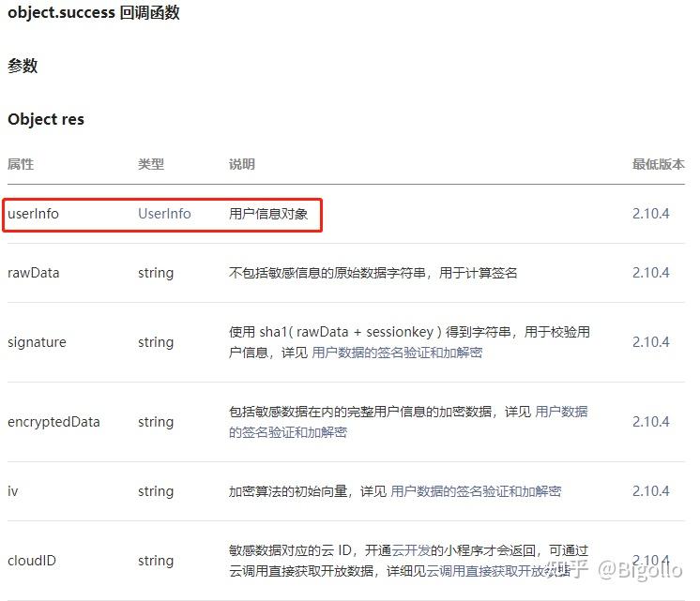The image size is (700, 601).
Task: Click 加密算法的初始向量 description text
Action: point(288,491)
